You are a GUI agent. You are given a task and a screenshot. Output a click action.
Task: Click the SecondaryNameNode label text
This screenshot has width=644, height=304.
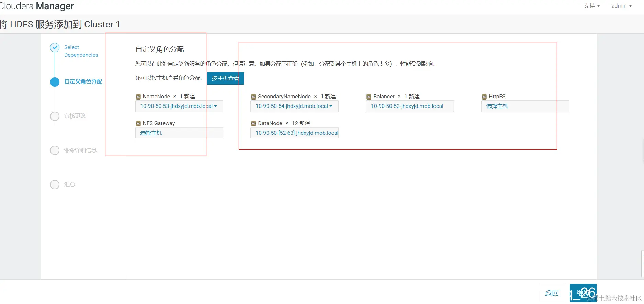284,97
